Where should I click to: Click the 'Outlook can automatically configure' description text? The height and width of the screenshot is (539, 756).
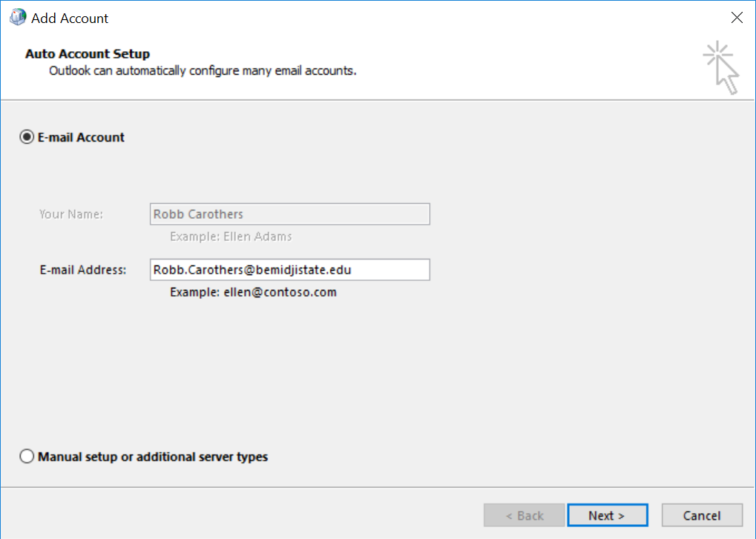click(203, 71)
